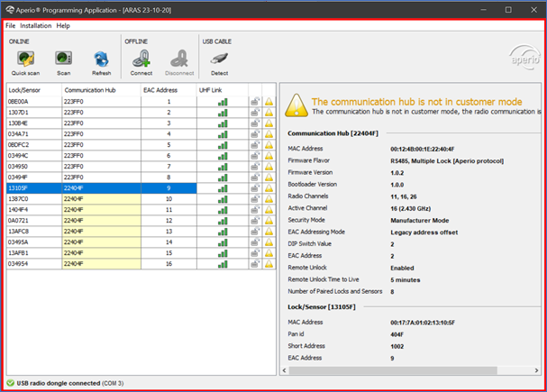Click the right arrow of the details scrollbar
Viewport: 547px width, 392px height.
(536, 370)
